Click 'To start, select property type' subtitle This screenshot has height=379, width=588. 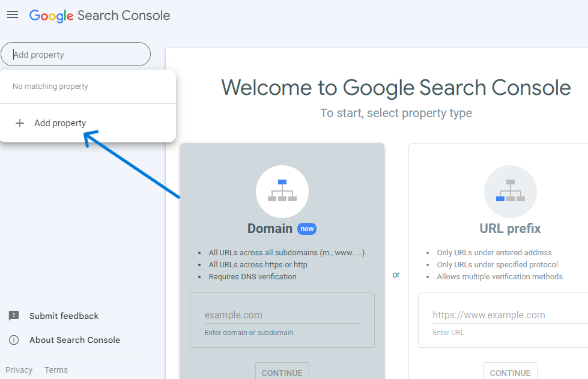pyautogui.click(x=396, y=113)
